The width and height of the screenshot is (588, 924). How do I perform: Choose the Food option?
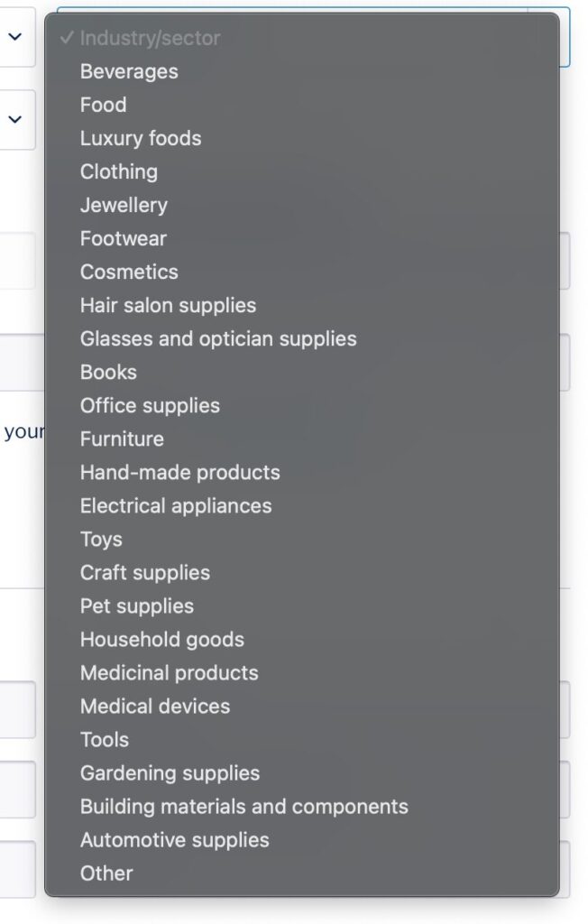pyautogui.click(x=103, y=105)
